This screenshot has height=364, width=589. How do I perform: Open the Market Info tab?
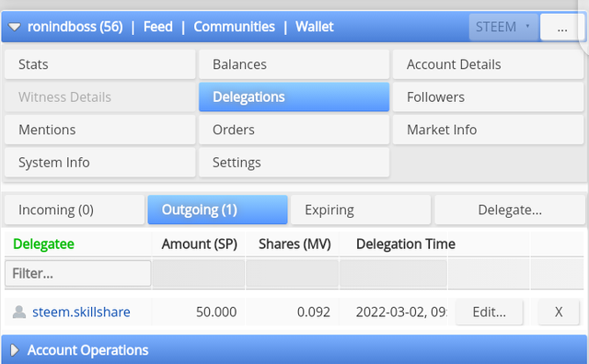tap(488, 130)
